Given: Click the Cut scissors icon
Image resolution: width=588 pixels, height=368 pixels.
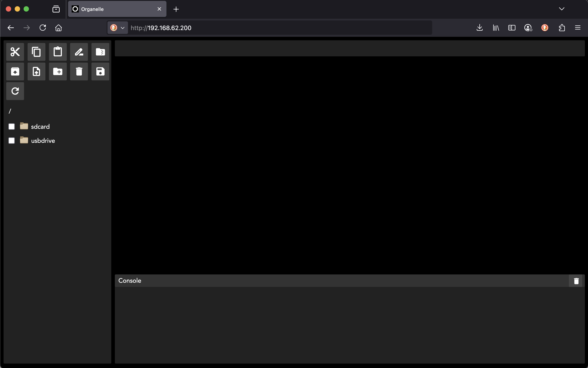Looking at the screenshot, I should 15,52.
